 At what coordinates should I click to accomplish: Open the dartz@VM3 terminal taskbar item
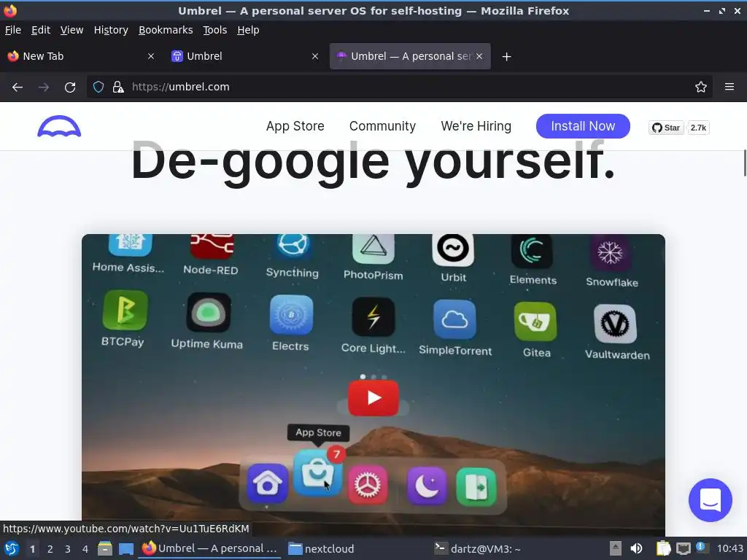[479, 549]
